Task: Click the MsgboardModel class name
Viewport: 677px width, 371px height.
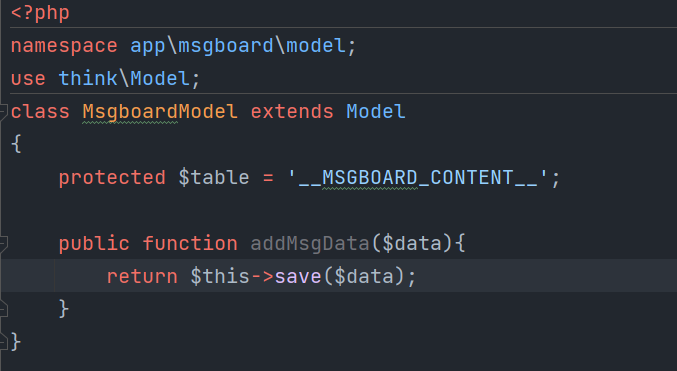Action: (160, 112)
